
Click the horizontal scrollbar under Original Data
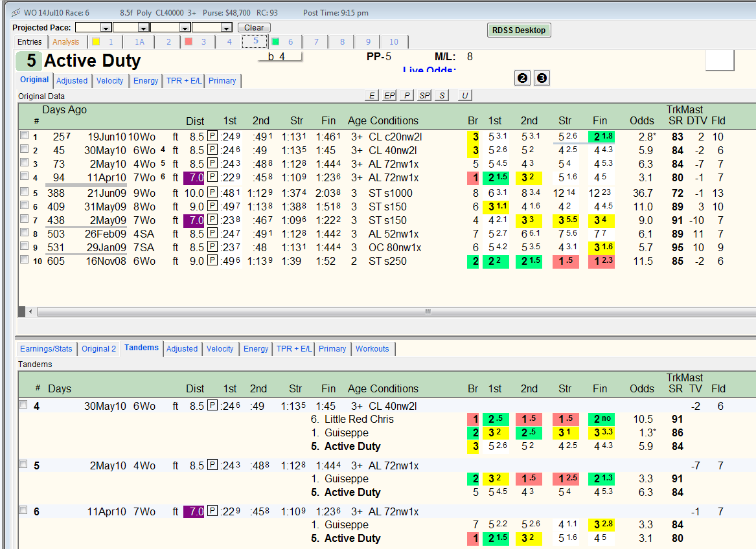click(x=391, y=311)
